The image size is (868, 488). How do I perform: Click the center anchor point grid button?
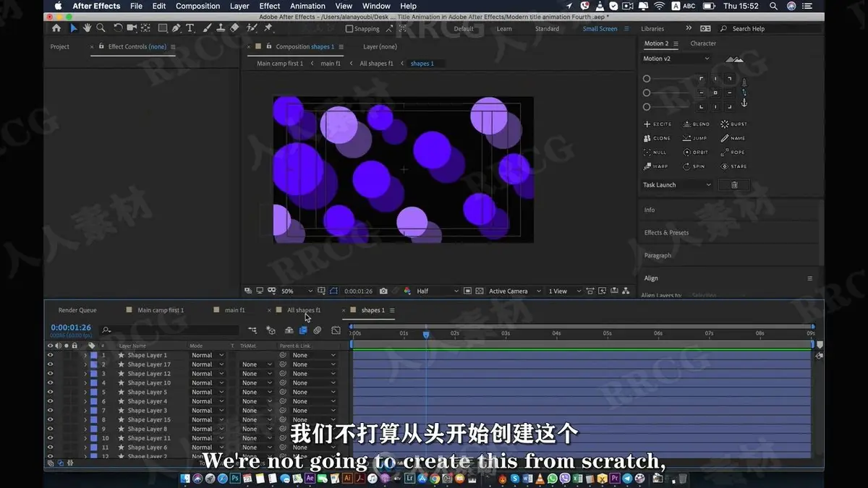tap(715, 93)
